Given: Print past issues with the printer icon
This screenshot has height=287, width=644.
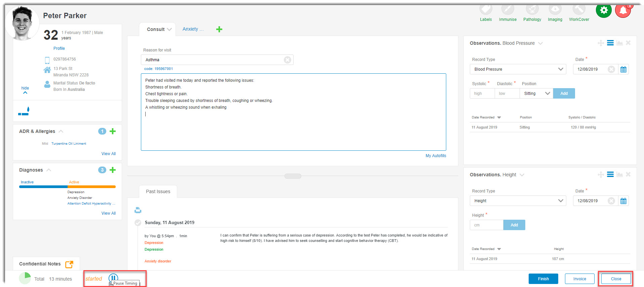Looking at the screenshot, I should [138, 210].
